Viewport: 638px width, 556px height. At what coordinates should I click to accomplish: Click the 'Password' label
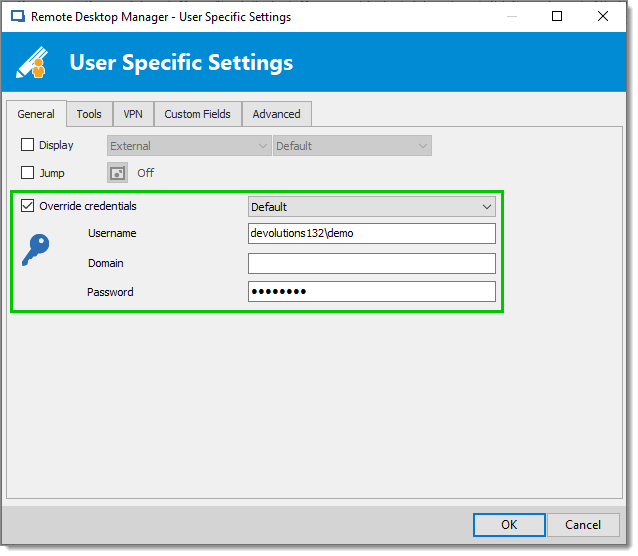pyautogui.click(x=110, y=292)
